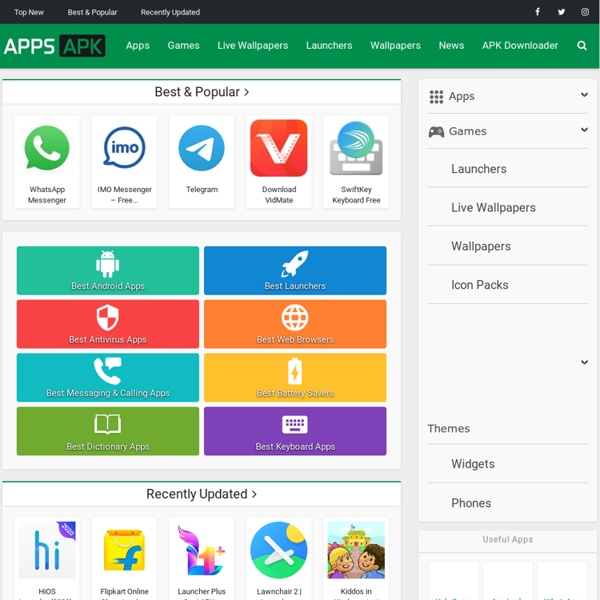Open the Twitter icon in top bar
The image size is (600, 600).
pos(561,12)
